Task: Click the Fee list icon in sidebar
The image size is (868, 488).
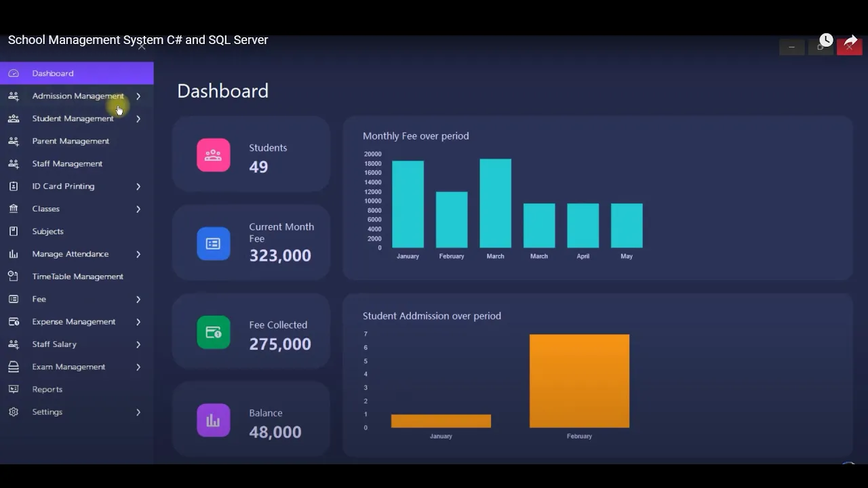Action: click(14, 299)
